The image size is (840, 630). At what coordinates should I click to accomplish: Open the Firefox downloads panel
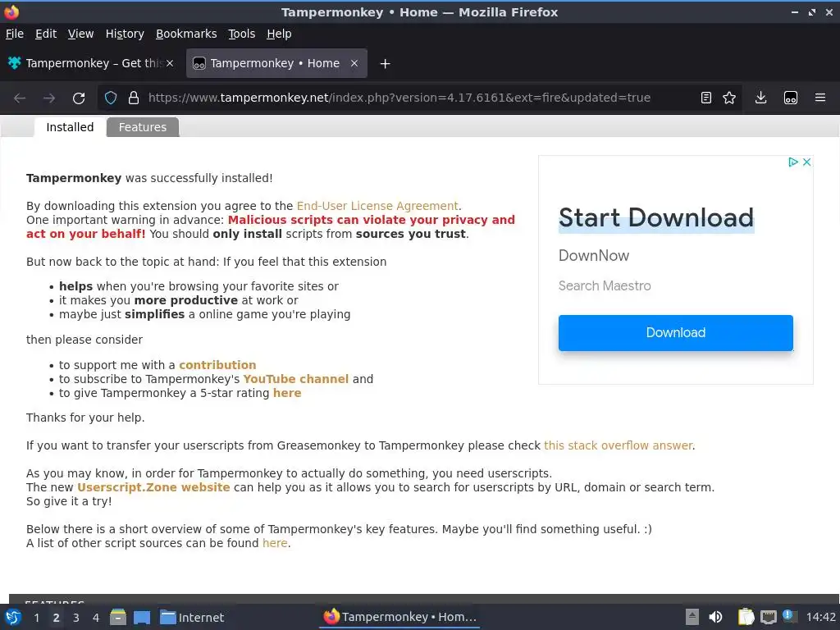coord(760,98)
